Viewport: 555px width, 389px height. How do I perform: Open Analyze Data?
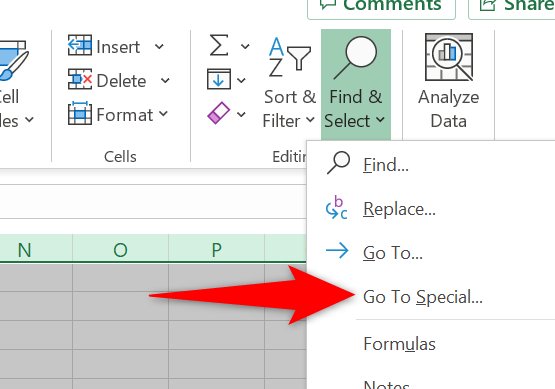448,81
